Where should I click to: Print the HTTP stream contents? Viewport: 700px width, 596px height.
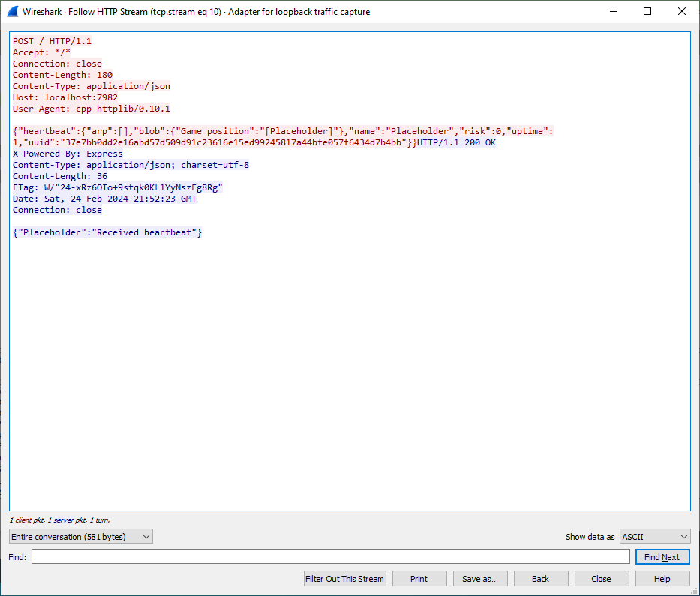click(x=419, y=579)
